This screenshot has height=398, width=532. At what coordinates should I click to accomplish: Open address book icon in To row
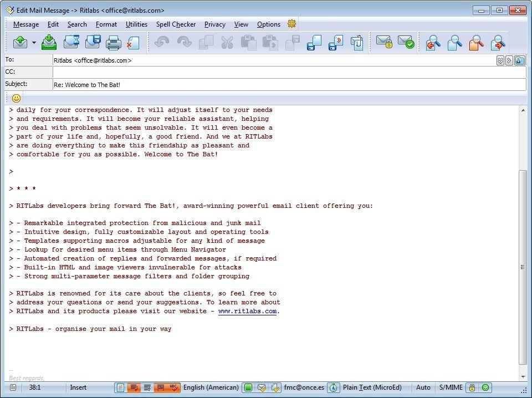tap(520, 61)
